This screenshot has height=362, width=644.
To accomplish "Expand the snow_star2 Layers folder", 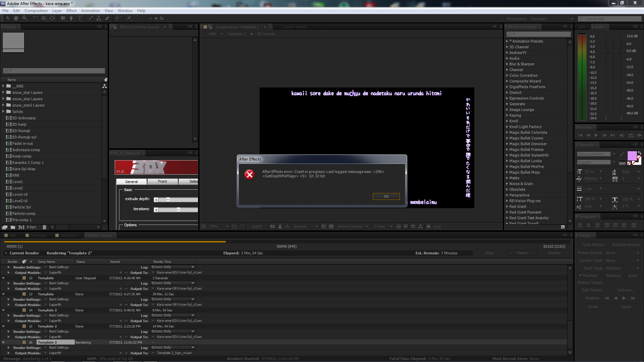I will coord(3,105).
